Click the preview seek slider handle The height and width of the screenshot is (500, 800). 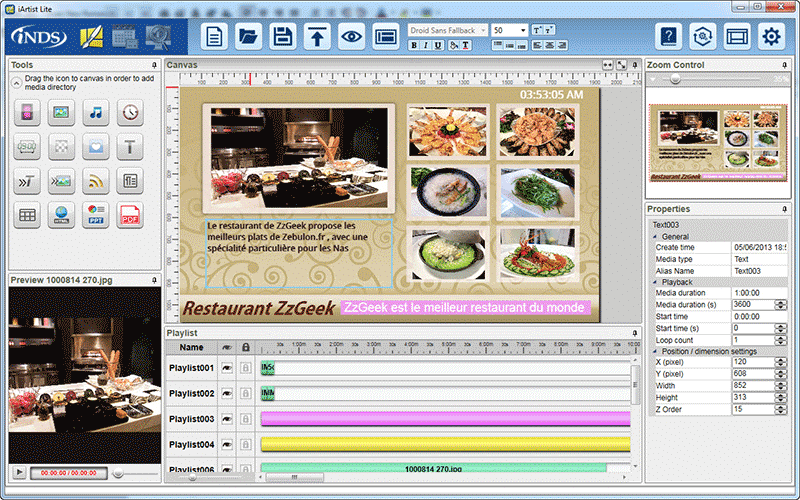tap(118, 473)
